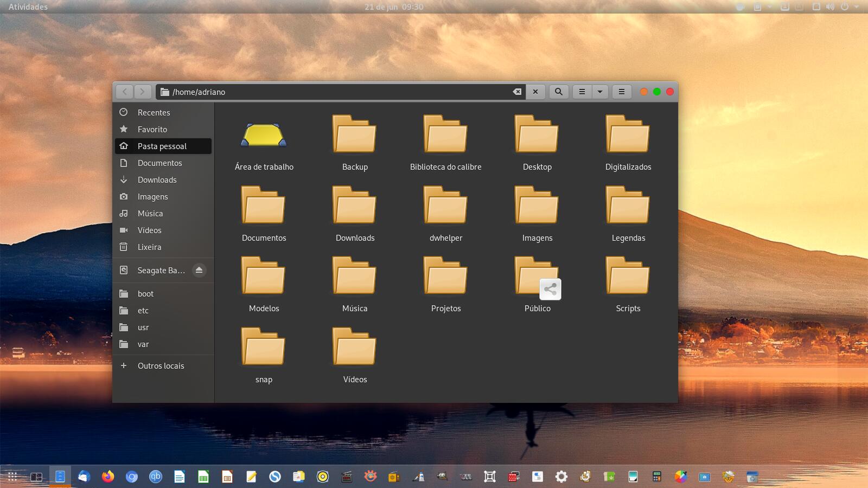Open the clock and calendar panel
The image size is (868, 488).
(394, 7)
